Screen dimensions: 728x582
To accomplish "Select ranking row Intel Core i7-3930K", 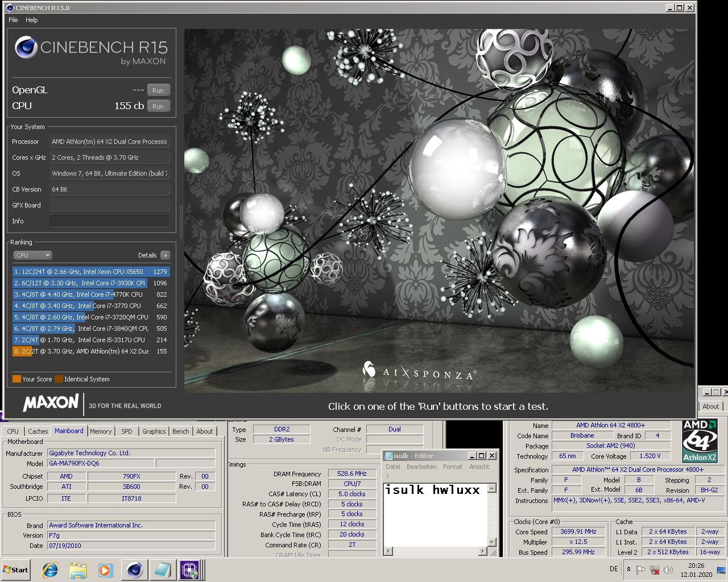I will pyautogui.click(x=91, y=283).
